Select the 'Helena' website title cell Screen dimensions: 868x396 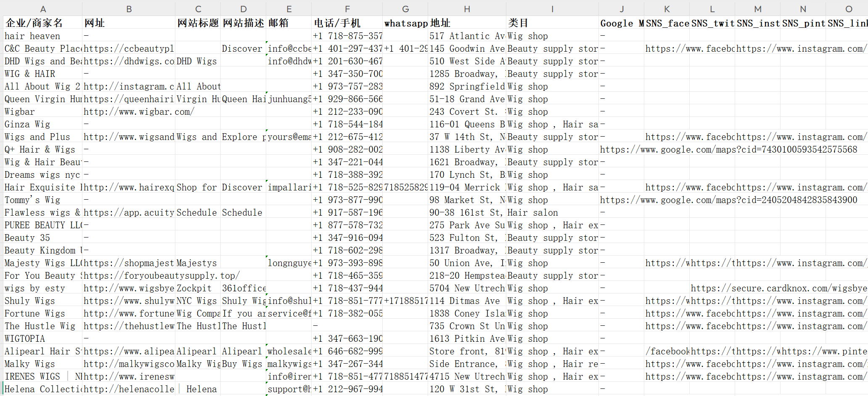click(198, 389)
